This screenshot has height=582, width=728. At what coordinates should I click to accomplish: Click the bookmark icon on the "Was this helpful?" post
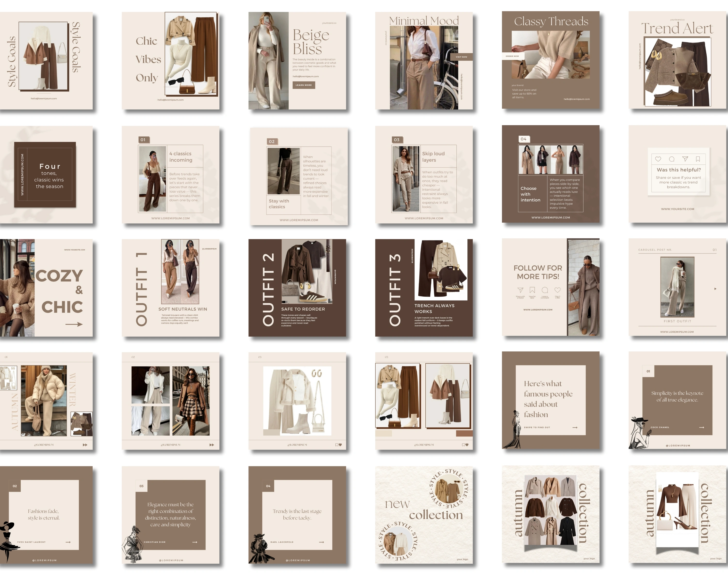tap(698, 159)
